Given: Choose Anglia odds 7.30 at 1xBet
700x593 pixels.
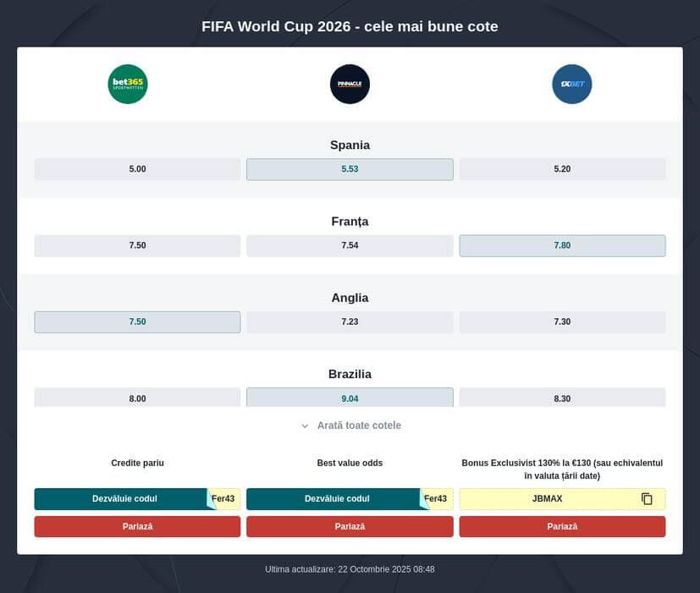Looking at the screenshot, I should tap(562, 321).
